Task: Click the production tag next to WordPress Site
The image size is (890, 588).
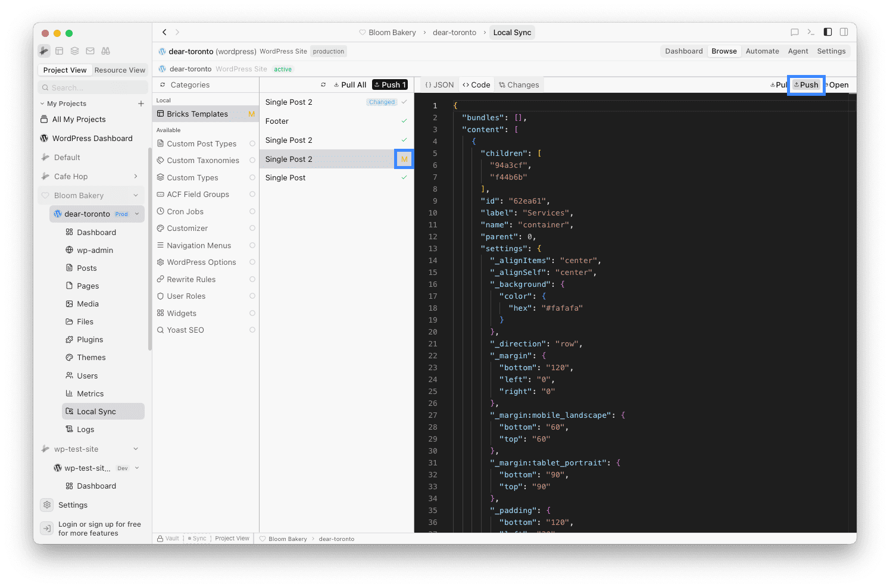Action: (329, 52)
